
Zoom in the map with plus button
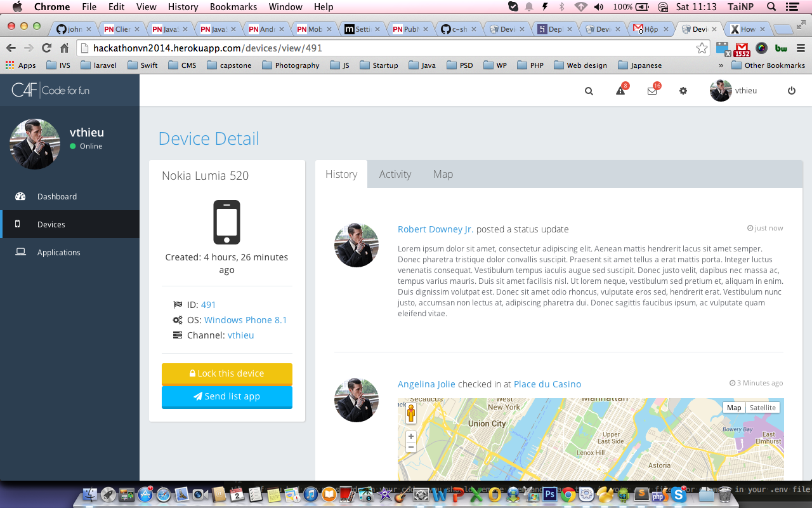tap(411, 436)
